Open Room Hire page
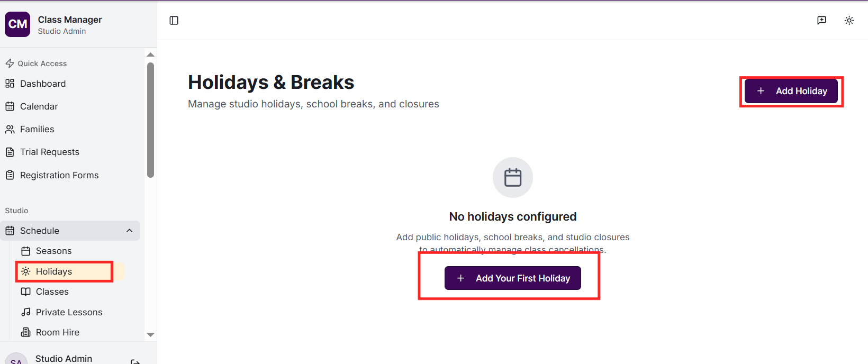 coord(57,332)
